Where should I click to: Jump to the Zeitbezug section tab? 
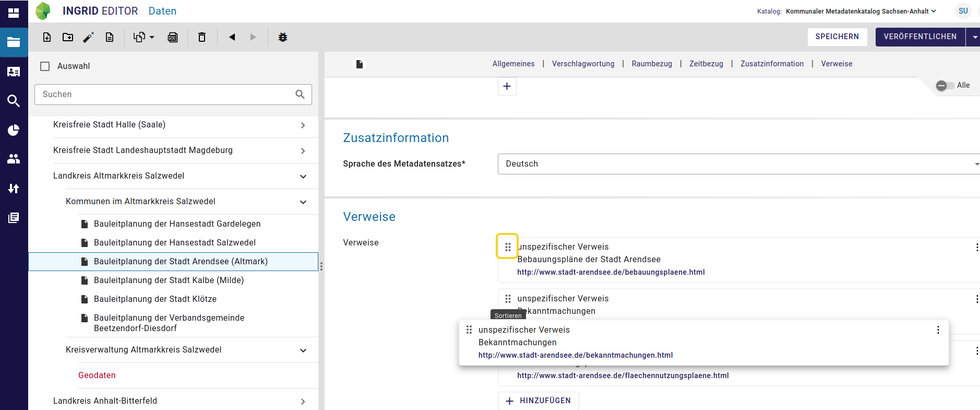(706, 64)
